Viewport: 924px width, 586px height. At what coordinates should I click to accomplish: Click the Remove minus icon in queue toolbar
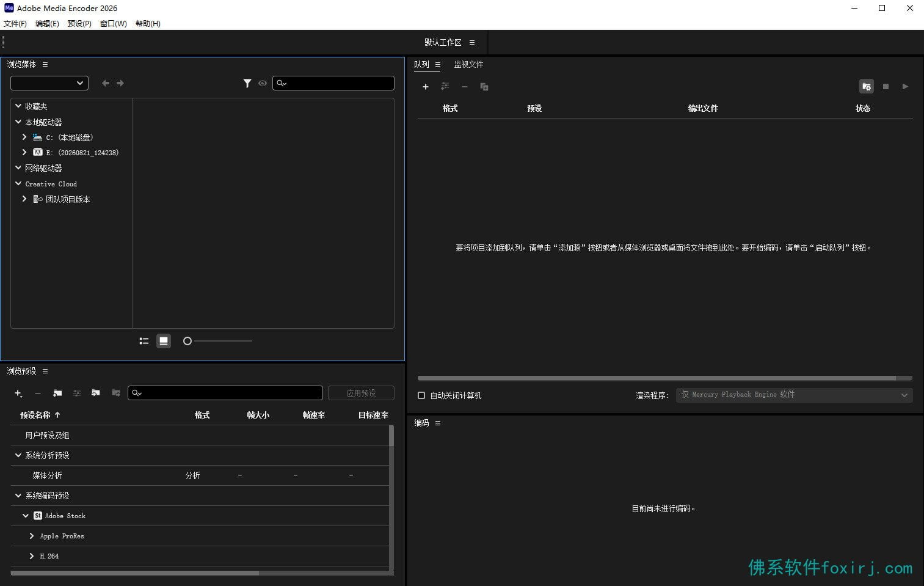[x=465, y=87]
